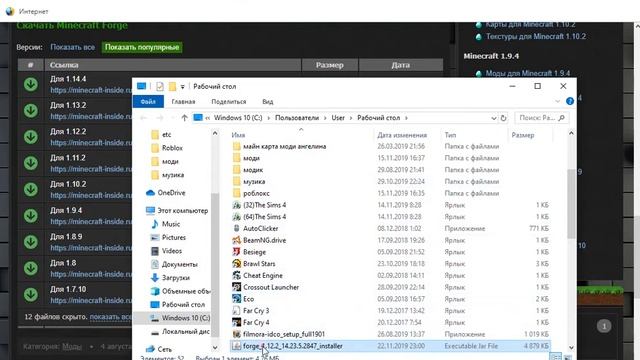The height and width of the screenshot is (360, 640).
Task: Open the Текстуры для Minecraft 1.10.2 link
Action: coord(536,36)
